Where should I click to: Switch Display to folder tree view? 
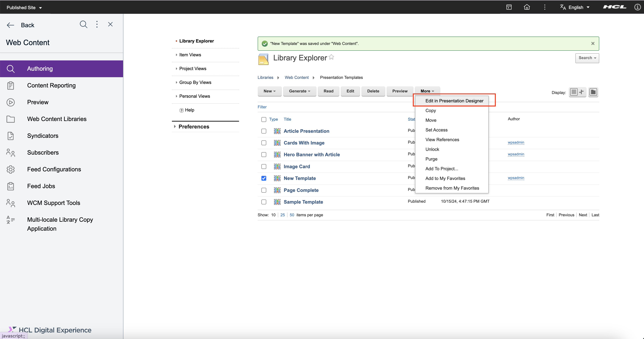[593, 92]
